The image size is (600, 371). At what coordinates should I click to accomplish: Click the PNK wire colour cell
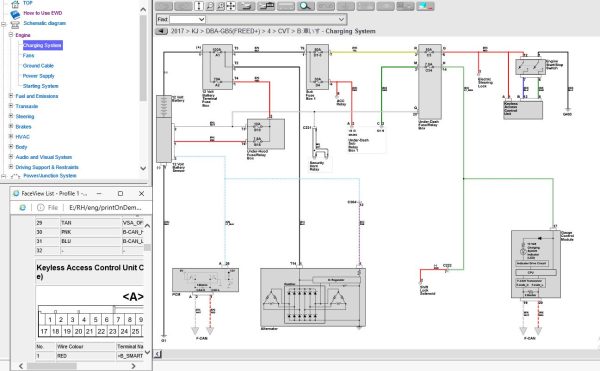click(90, 232)
